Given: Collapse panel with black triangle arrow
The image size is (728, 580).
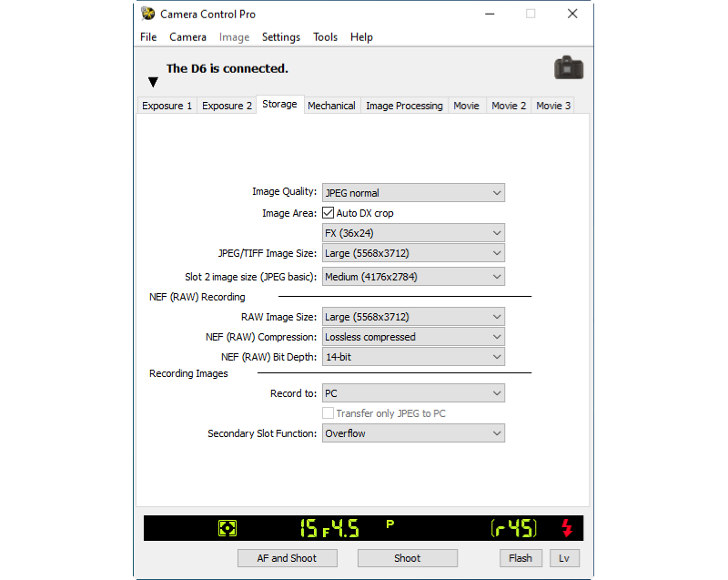Looking at the screenshot, I should (153, 82).
